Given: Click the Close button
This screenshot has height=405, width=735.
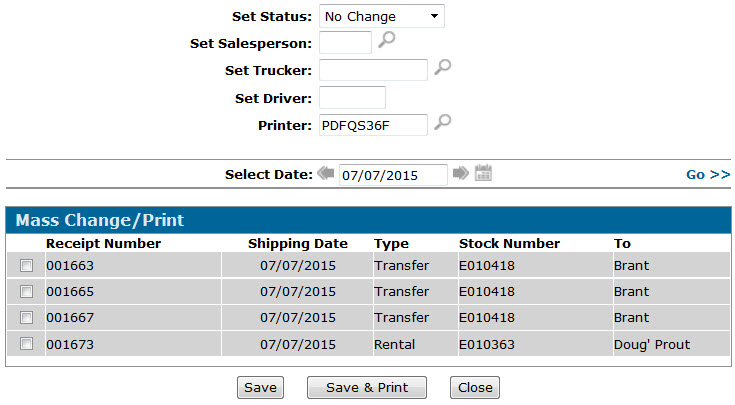Looking at the screenshot, I should [x=475, y=388].
